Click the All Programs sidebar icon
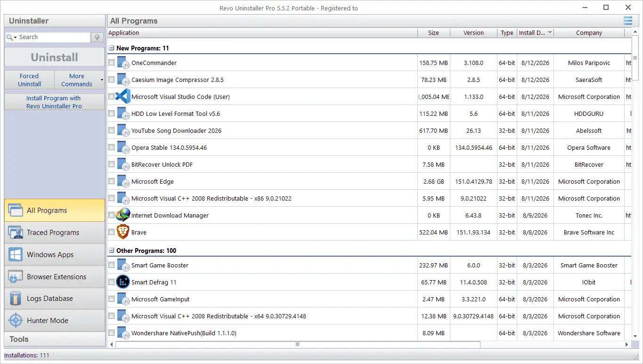Viewport: 643px width, 364px height. 16,210
